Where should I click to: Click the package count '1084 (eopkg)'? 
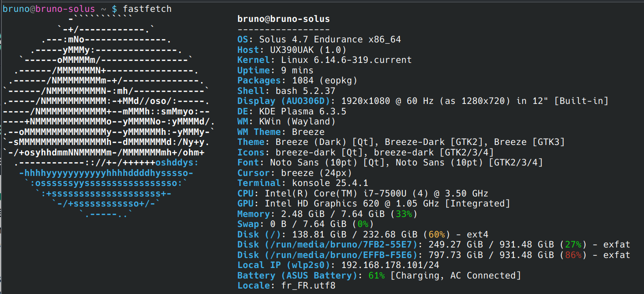click(325, 80)
